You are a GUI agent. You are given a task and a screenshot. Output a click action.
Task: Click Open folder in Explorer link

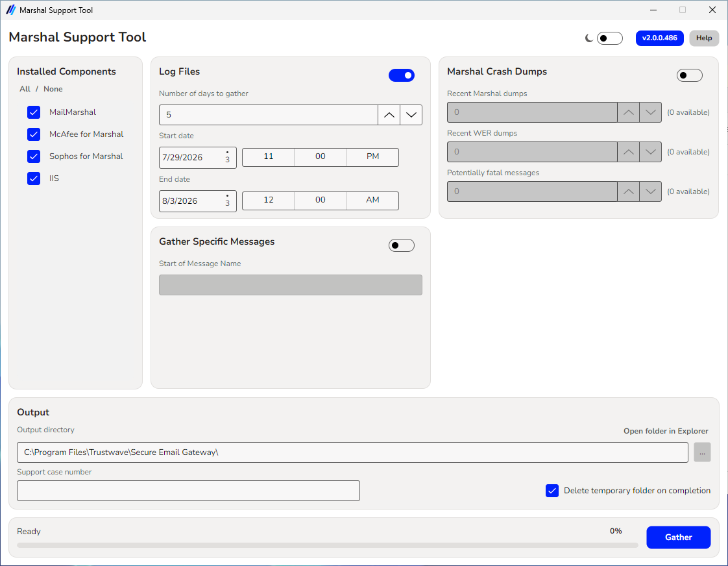coord(666,431)
